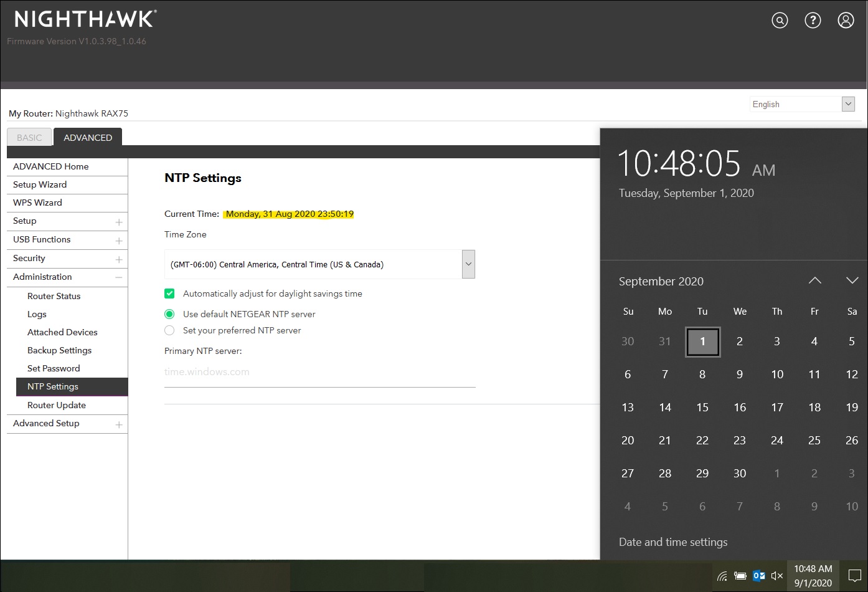Select September 25 in the calendar
This screenshot has width=868, height=592.
tap(814, 441)
